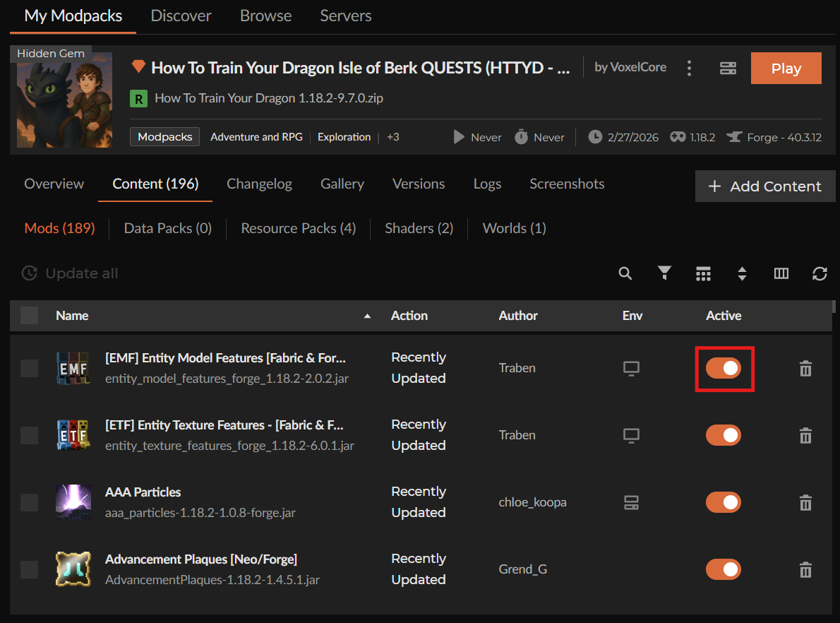Switch to the Overview tab
Viewport: 840px width, 623px height.
(x=54, y=184)
